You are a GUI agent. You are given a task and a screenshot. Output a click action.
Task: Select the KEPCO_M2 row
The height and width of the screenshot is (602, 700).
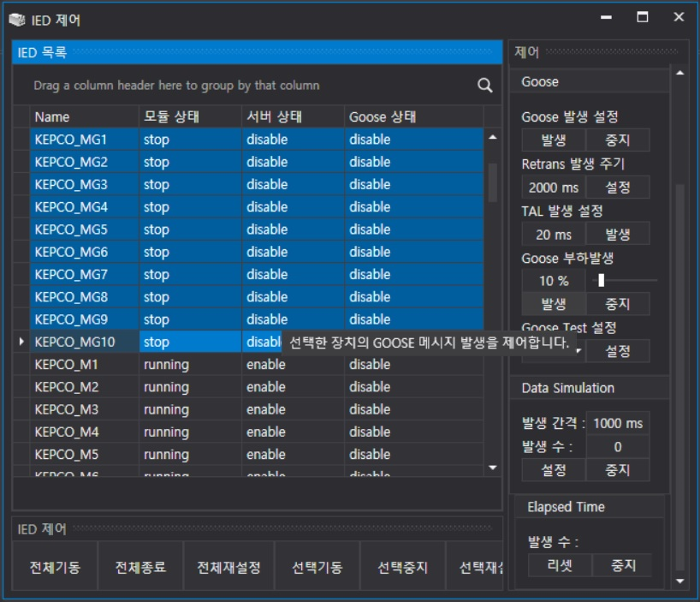click(x=257, y=387)
